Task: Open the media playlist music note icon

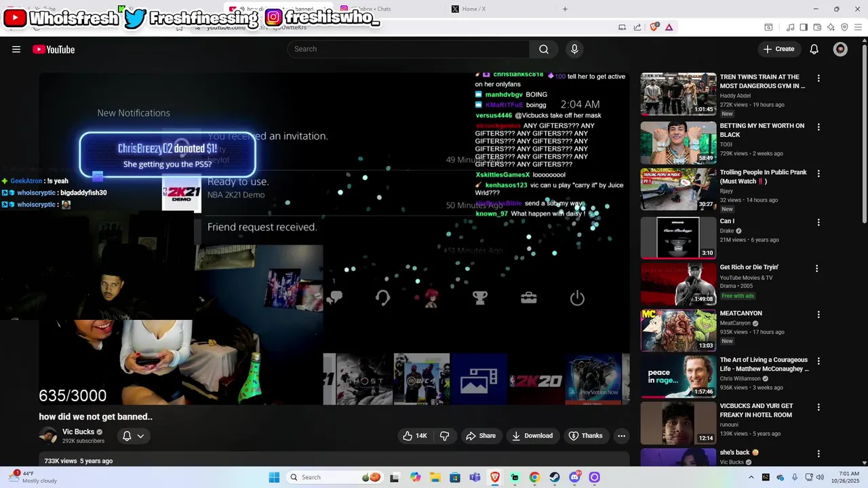Action: (x=790, y=27)
